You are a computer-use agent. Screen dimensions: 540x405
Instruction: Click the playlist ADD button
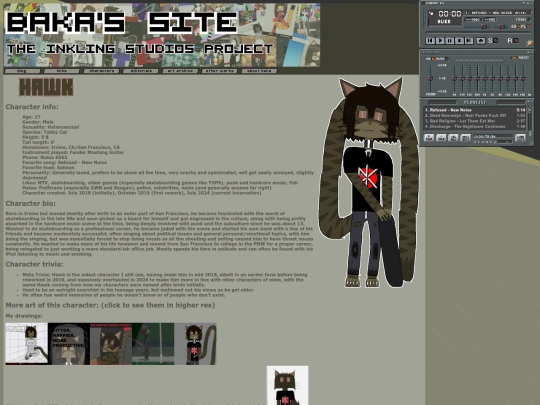click(429, 138)
